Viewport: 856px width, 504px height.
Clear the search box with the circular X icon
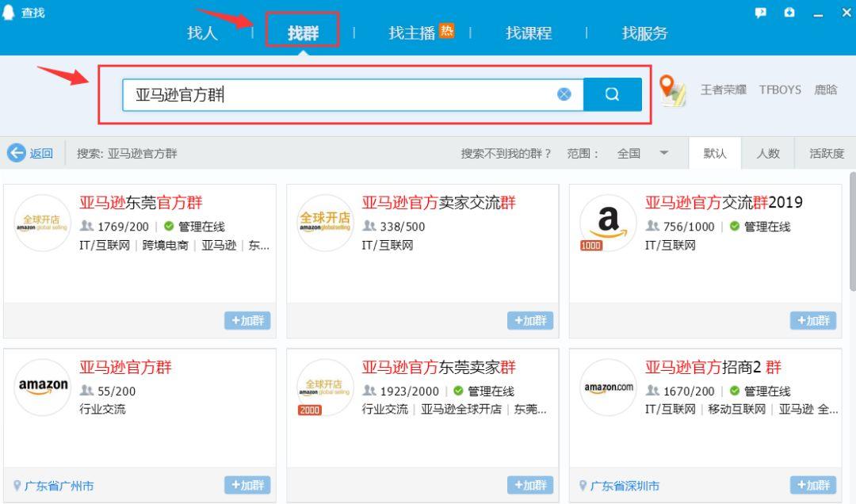[564, 94]
